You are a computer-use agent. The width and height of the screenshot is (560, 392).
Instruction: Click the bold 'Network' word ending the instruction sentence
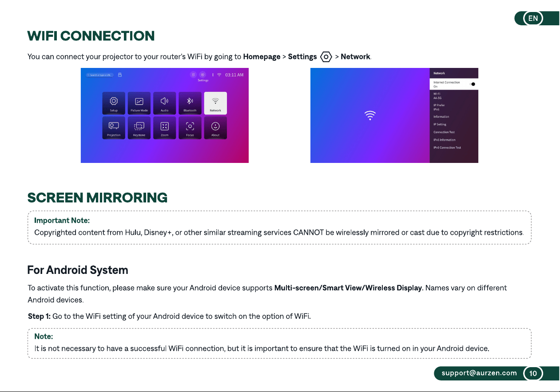click(x=355, y=57)
